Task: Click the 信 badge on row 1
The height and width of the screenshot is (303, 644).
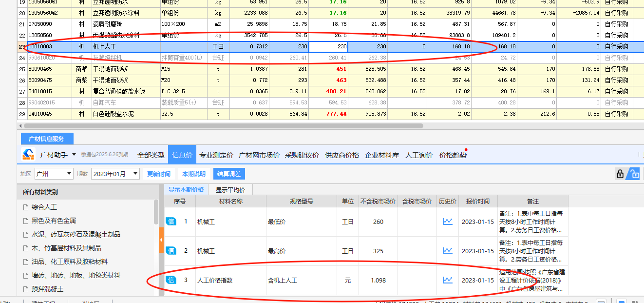Action: pos(171,222)
